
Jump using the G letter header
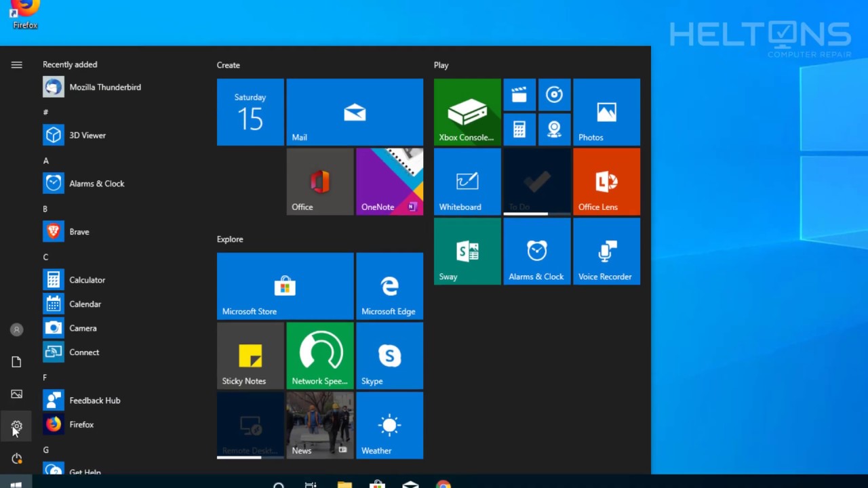(x=45, y=450)
